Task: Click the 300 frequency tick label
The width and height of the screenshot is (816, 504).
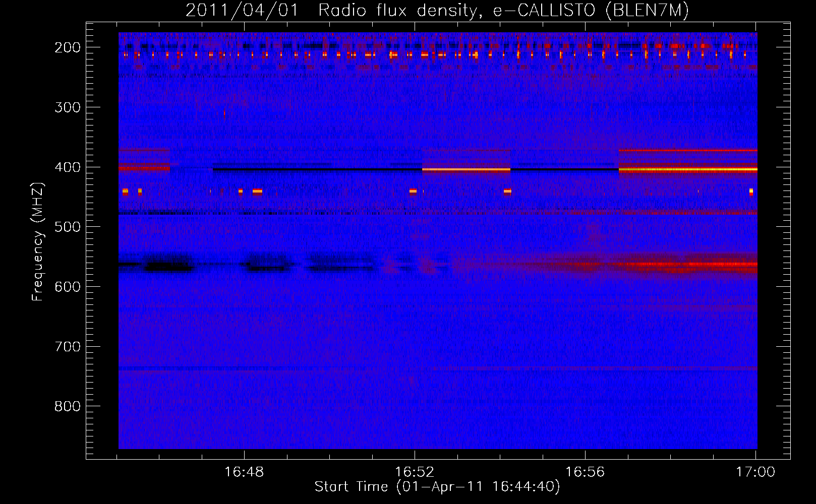Action: coord(67,107)
